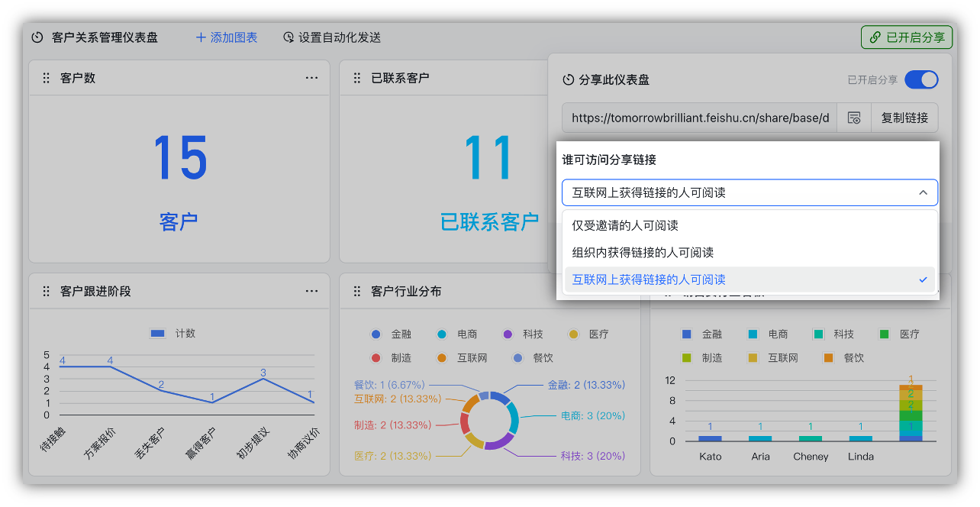Click the drag handle of 客户行业分布 card
Screen dimensions: 980x507
coord(356,291)
